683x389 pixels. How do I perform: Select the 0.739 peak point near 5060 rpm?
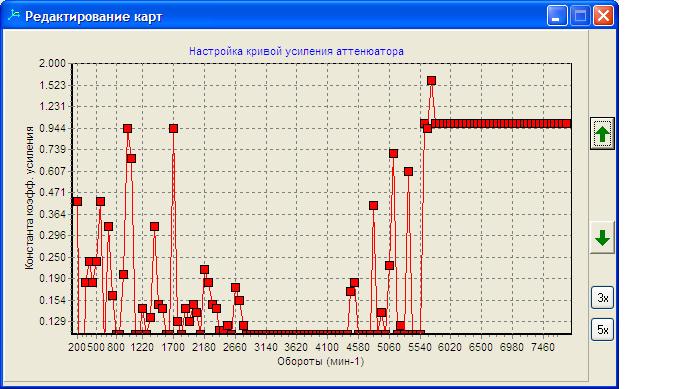(x=393, y=153)
